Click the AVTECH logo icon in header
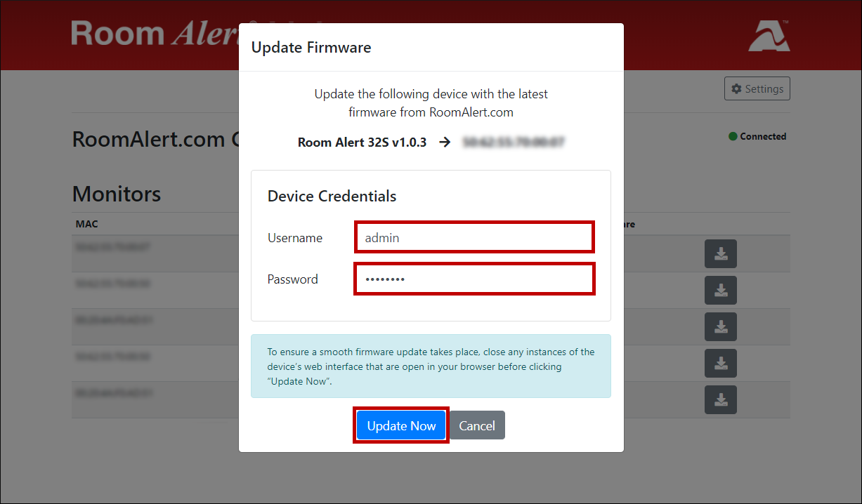This screenshot has width=862, height=504. coord(769,36)
